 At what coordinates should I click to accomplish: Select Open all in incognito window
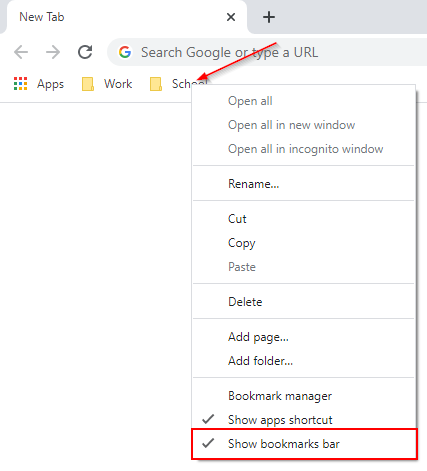pos(304,149)
